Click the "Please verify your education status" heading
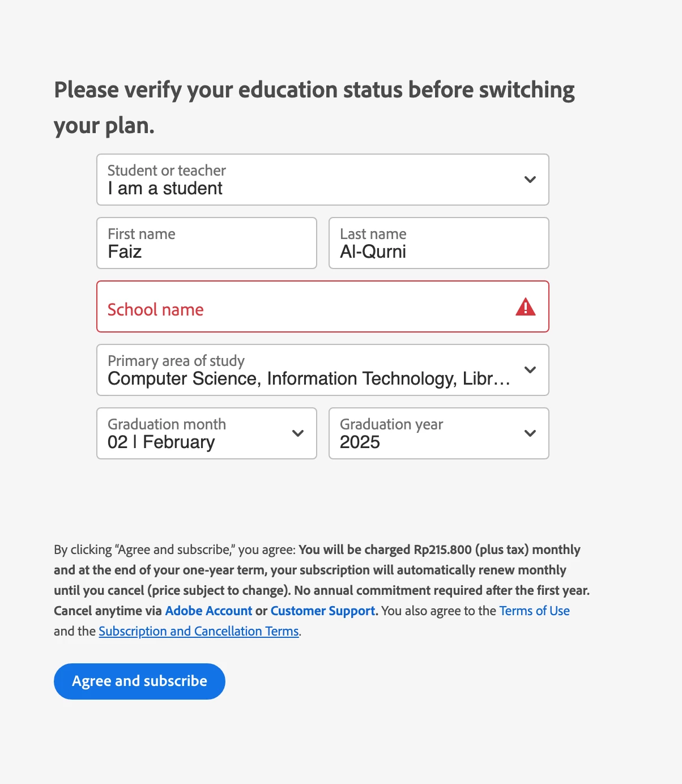The height and width of the screenshot is (784, 682). click(x=314, y=108)
